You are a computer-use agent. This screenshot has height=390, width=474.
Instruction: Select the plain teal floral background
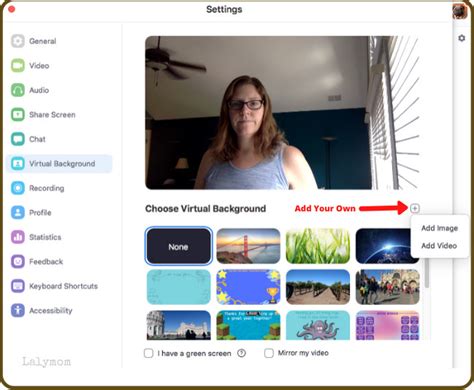point(179,287)
